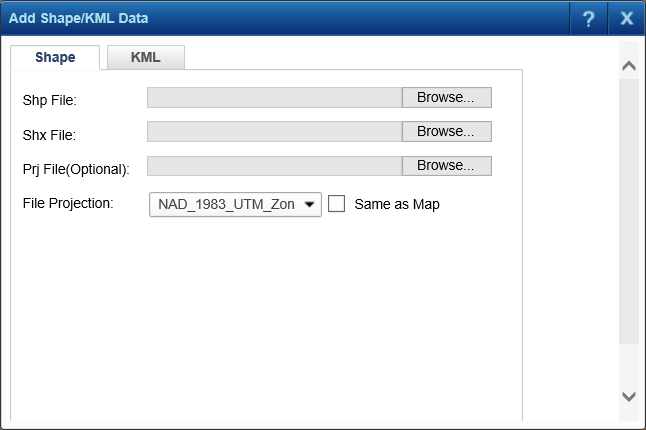Click the Prj File(Optional) label

pos(76,168)
